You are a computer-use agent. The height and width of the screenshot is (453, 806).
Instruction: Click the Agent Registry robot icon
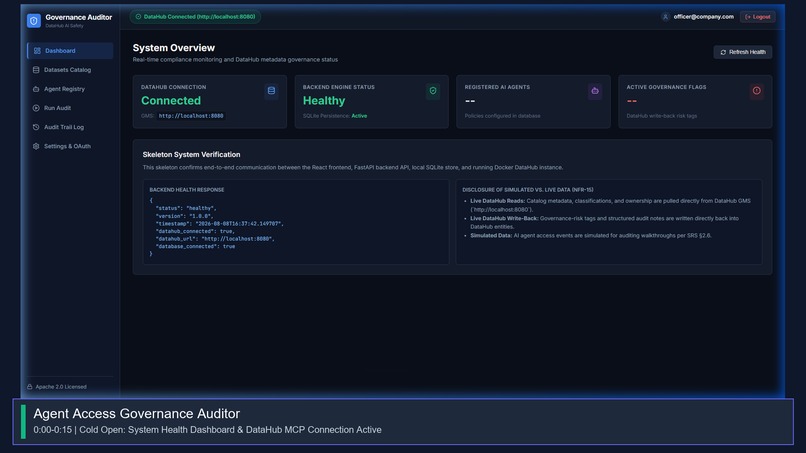(x=36, y=89)
